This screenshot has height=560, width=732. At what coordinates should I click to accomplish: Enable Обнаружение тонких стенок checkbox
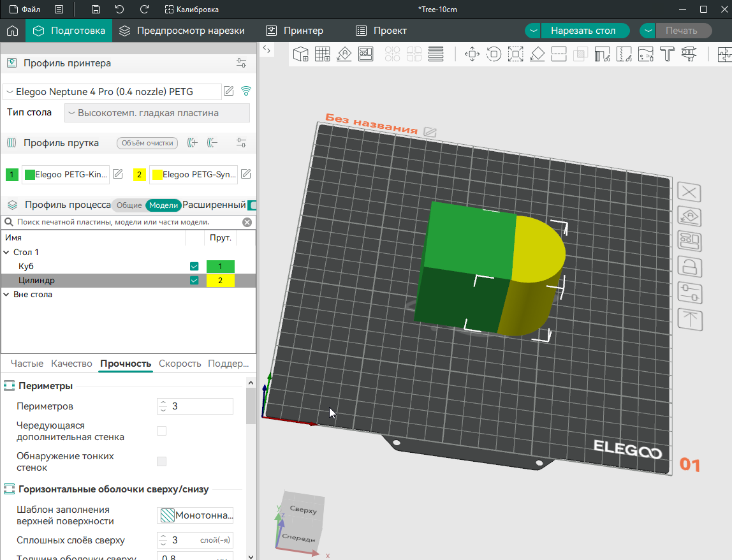coord(161,461)
